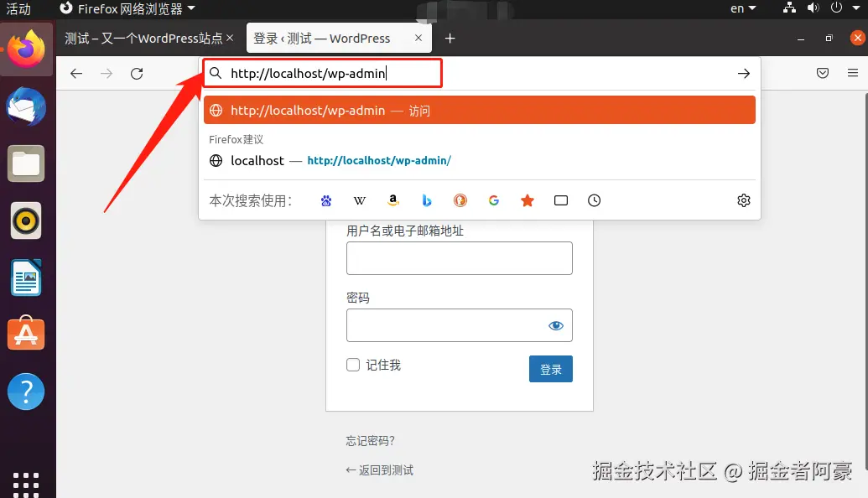The image size is (868, 498).
Task: Select the http://localhost/wp-admin — 访问 suggestion
Action: point(480,110)
